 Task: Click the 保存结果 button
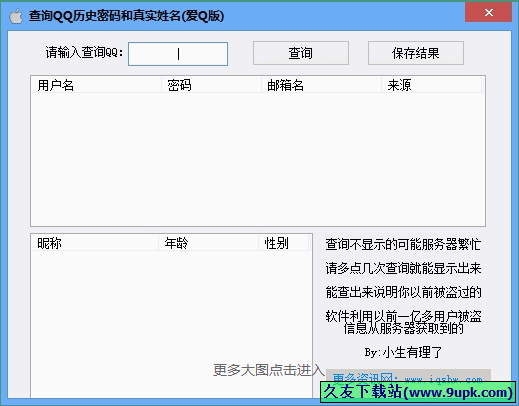tap(416, 53)
